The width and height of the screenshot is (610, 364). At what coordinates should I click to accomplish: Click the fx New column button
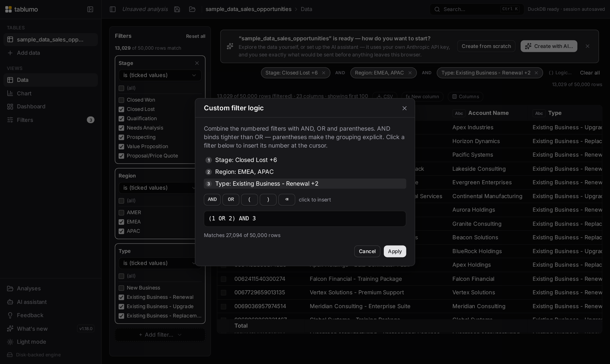point(422,97)
